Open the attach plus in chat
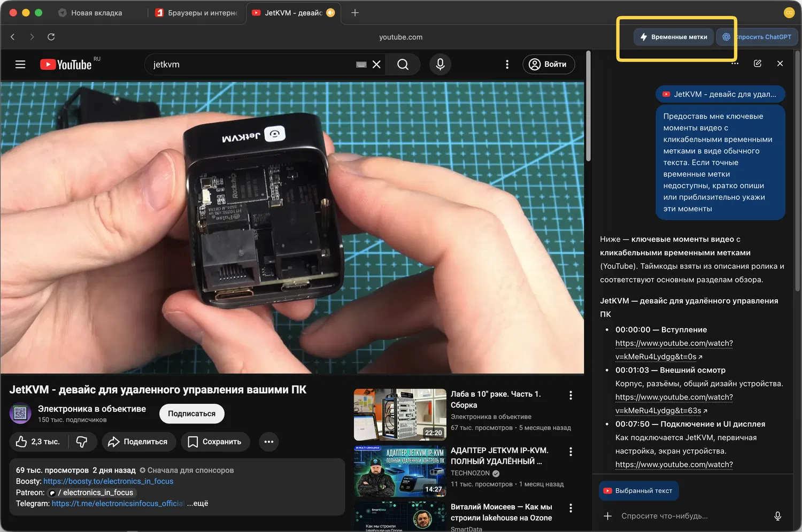The height and width of the screenshot is (532, 802). tap(607, 516)
